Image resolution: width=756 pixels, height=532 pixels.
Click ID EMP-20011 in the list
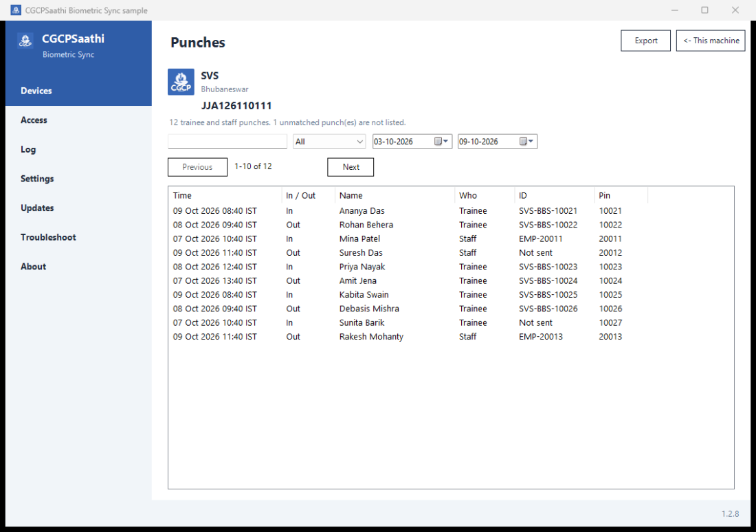540,239
